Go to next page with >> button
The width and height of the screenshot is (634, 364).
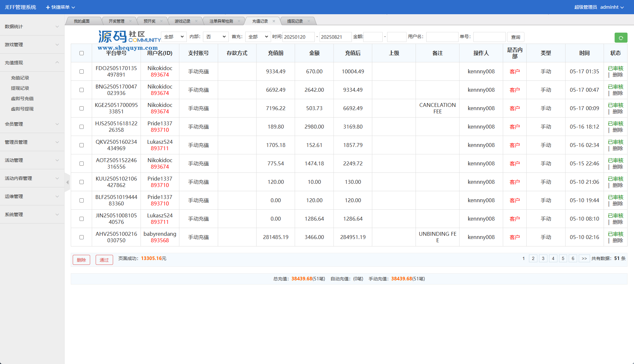[x=584, y=258]
